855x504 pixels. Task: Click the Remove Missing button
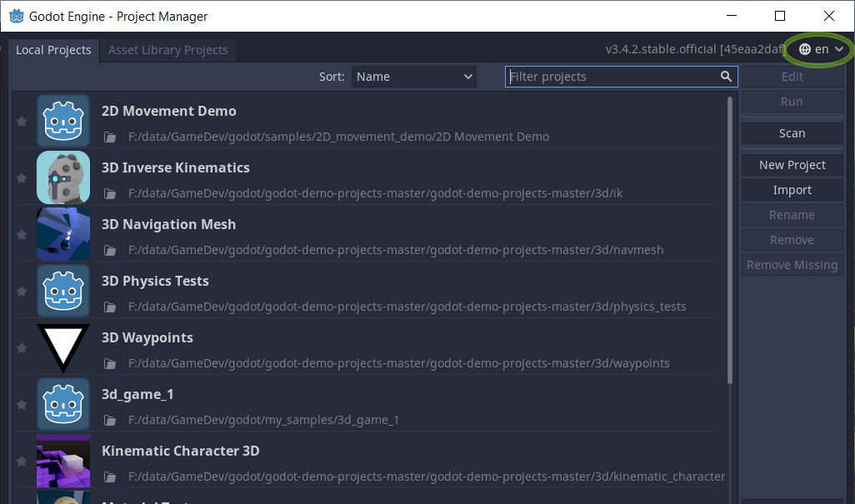(792, 266)
